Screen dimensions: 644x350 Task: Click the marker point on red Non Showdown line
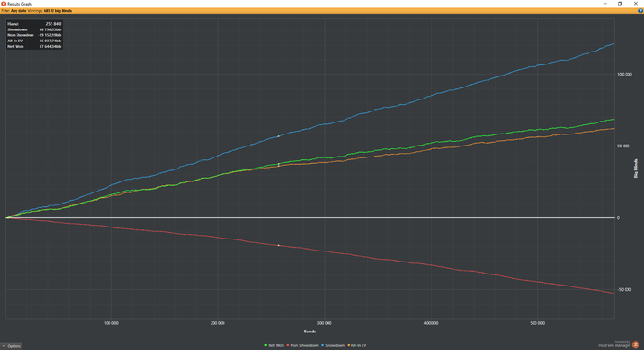[x=279, y=245]
